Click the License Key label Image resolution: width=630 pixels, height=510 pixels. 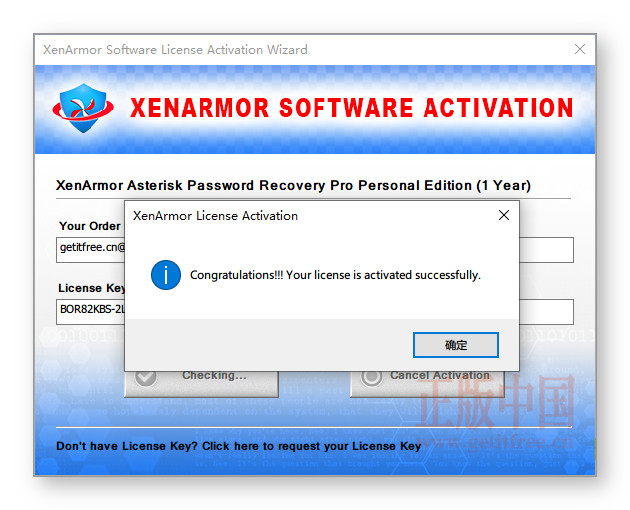(x=92, y=288)
